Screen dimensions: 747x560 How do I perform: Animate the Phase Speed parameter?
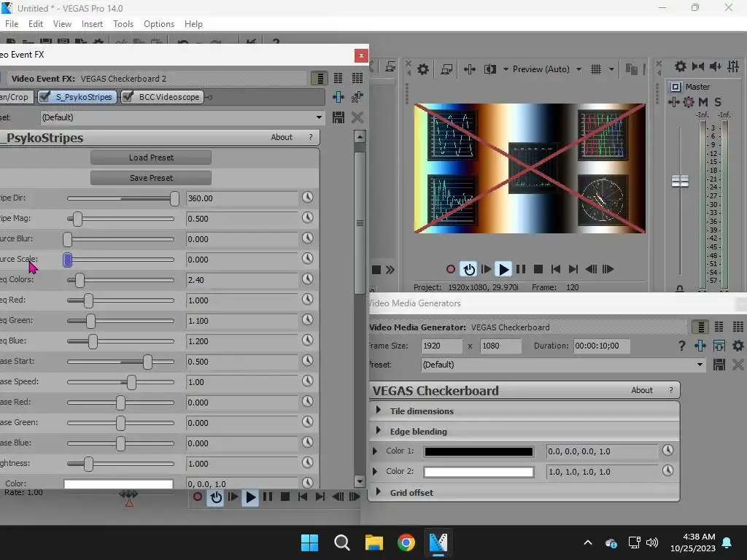pos(307,381)
